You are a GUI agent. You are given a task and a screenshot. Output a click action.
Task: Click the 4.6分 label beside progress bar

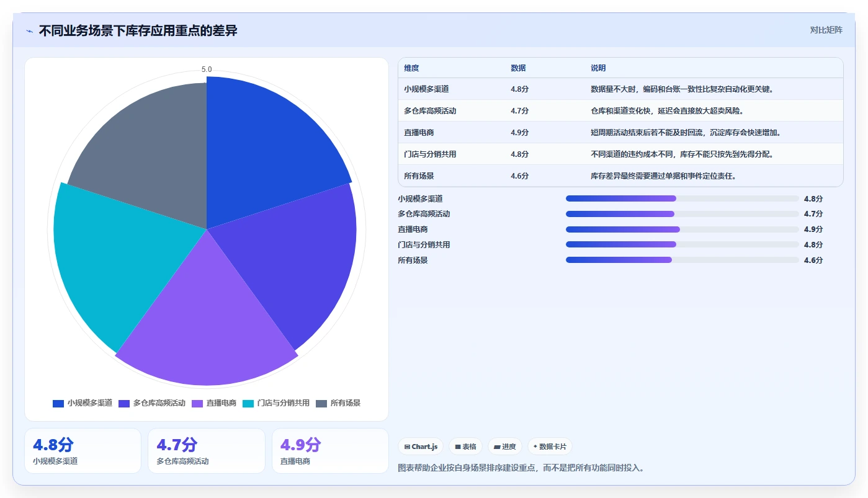click(x=813, y=260)
